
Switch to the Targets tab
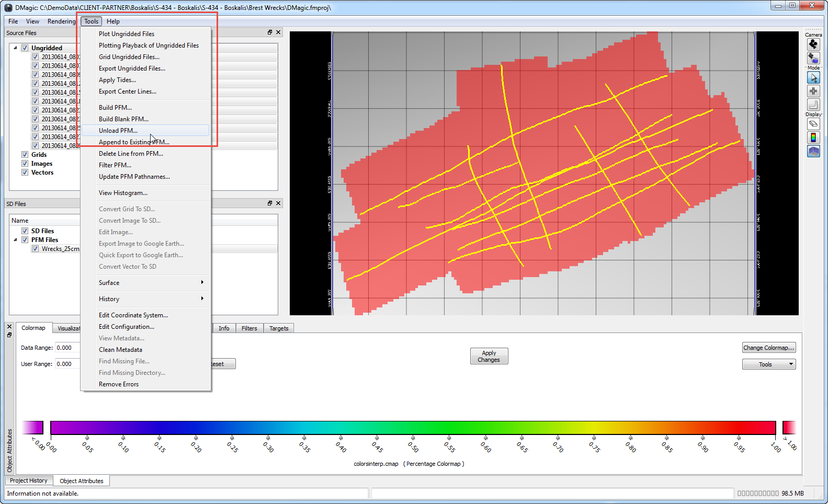279,328
